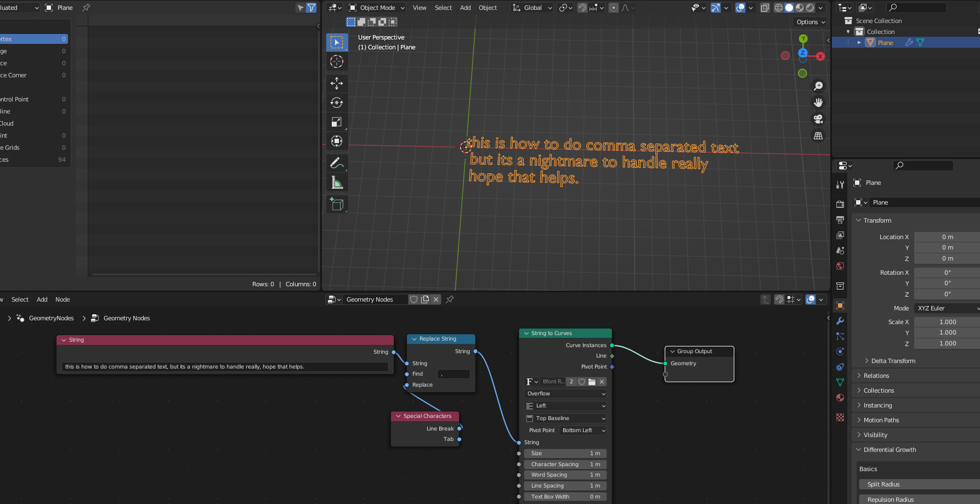This screenshot has height=504, width=980.
Task: Open the Node menu in node editor
Action: point(63,299)
